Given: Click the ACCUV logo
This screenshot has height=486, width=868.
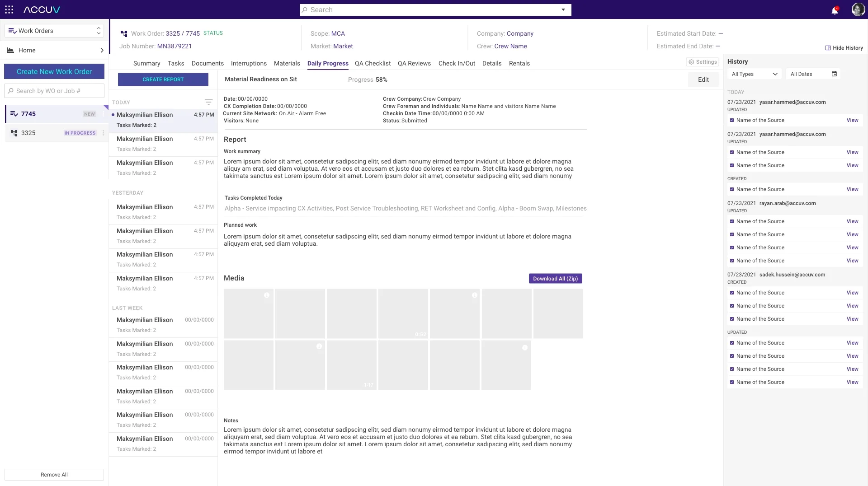Looking at the screenshot, I should pos(42,9).
